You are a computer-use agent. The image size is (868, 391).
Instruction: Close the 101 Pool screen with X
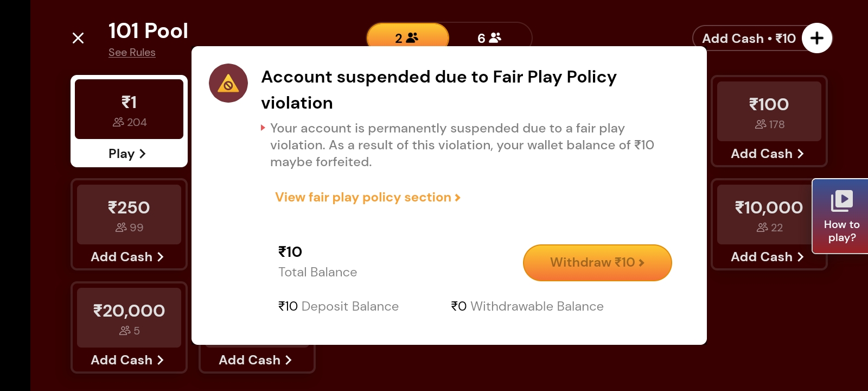coord(78,38)
